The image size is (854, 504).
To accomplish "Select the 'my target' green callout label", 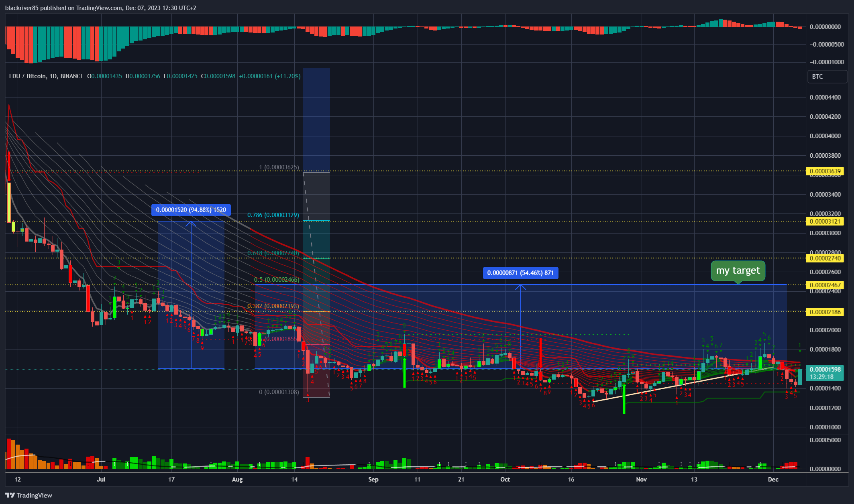I will [x=738, y=271].
